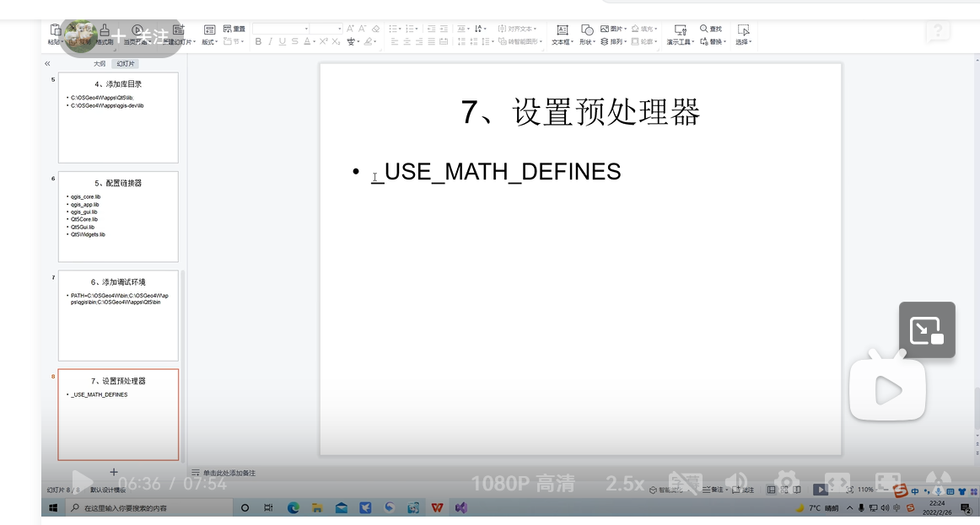Click the video volume speaker icon
980x525 pixels.
pos(736,483)
